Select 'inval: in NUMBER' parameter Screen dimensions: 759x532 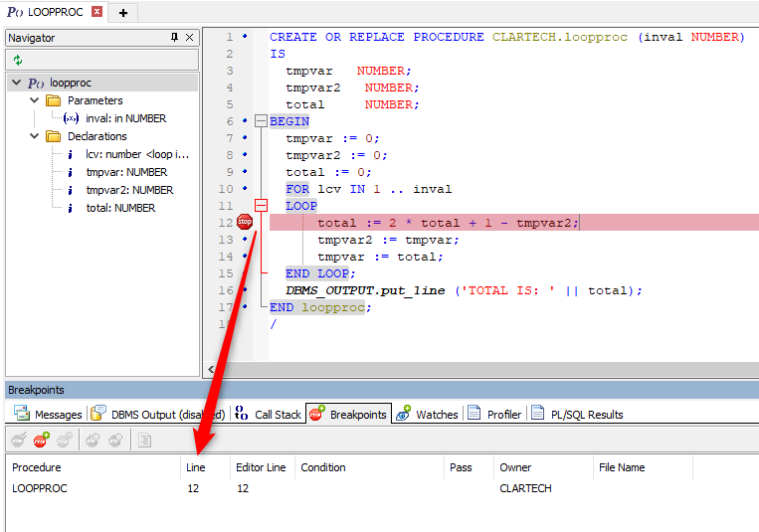[x=126, y=118]
